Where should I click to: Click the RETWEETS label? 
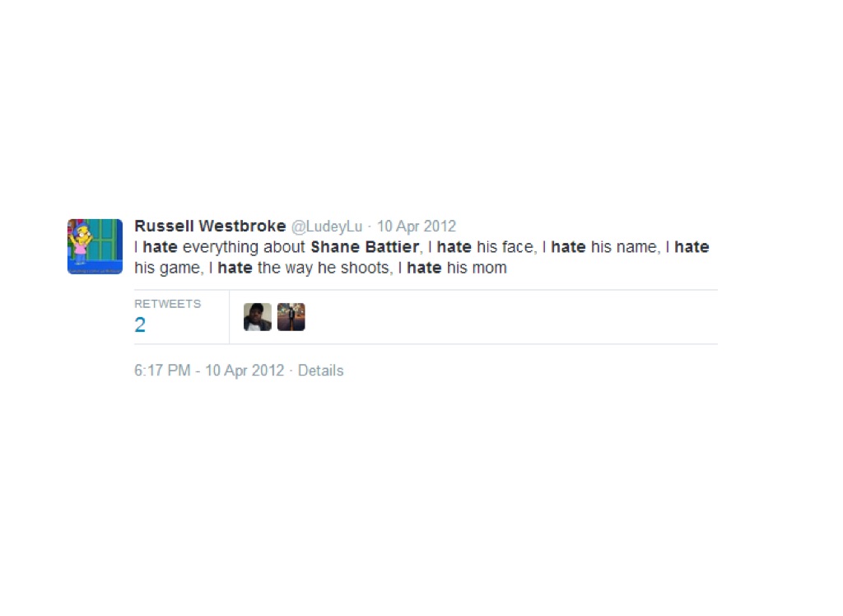[x=167, y=304]
